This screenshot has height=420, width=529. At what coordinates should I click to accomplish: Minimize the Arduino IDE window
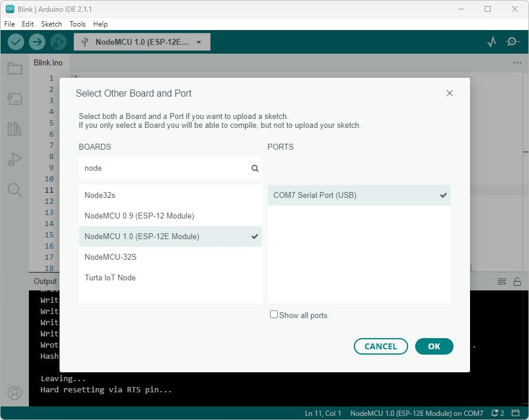click(461, 9)
